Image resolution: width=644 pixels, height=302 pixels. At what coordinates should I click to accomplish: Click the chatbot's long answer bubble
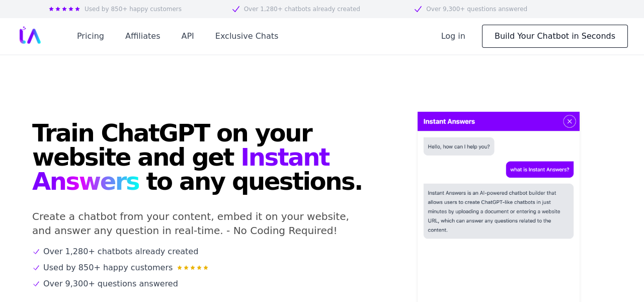click(x=498, y=211)
